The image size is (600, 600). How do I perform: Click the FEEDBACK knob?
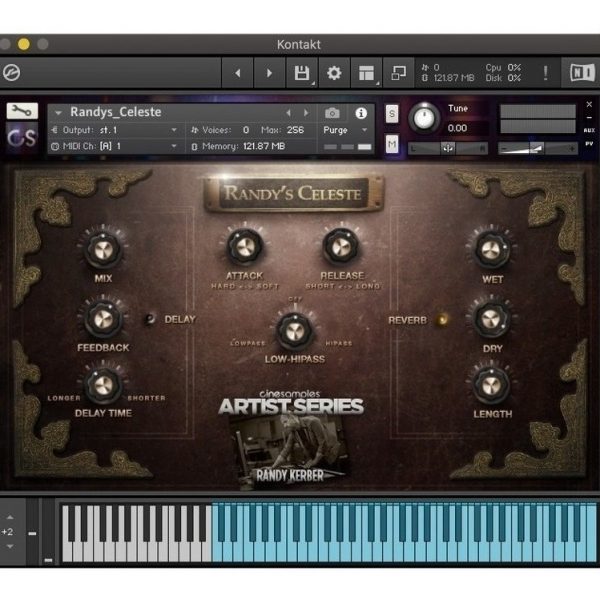tap(103, 319)
